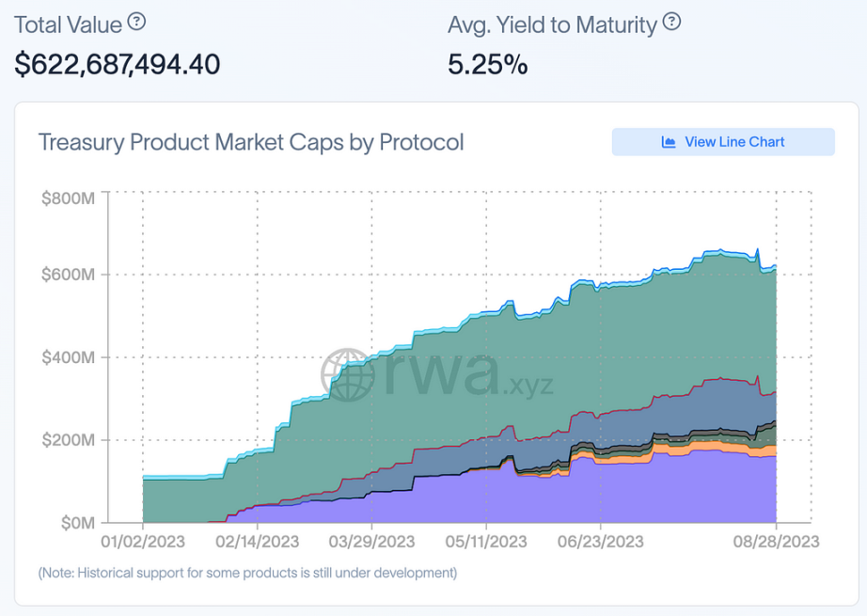The image size is (867, 616).
Task: Select the 03/29/2023 date on the axis
Action: pos(371,542)
